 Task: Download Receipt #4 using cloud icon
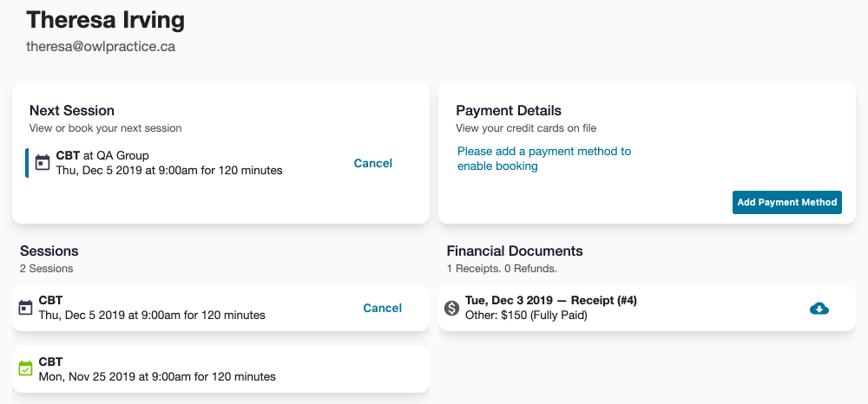pyautogui.click(x=819, y=308)
